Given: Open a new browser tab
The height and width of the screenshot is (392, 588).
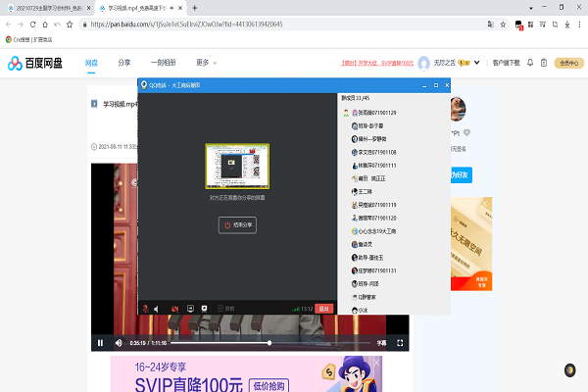Looking at the screenshot, I should coord(195,8).
